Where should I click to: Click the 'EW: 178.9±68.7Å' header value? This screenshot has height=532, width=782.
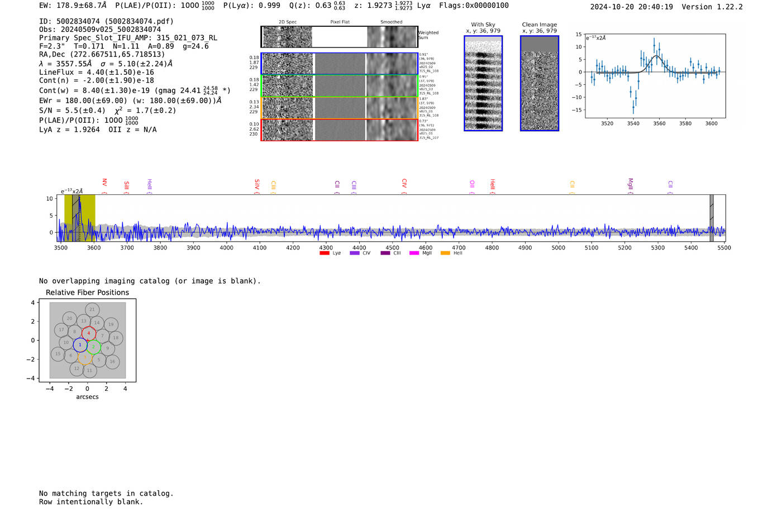click(73, 6)
